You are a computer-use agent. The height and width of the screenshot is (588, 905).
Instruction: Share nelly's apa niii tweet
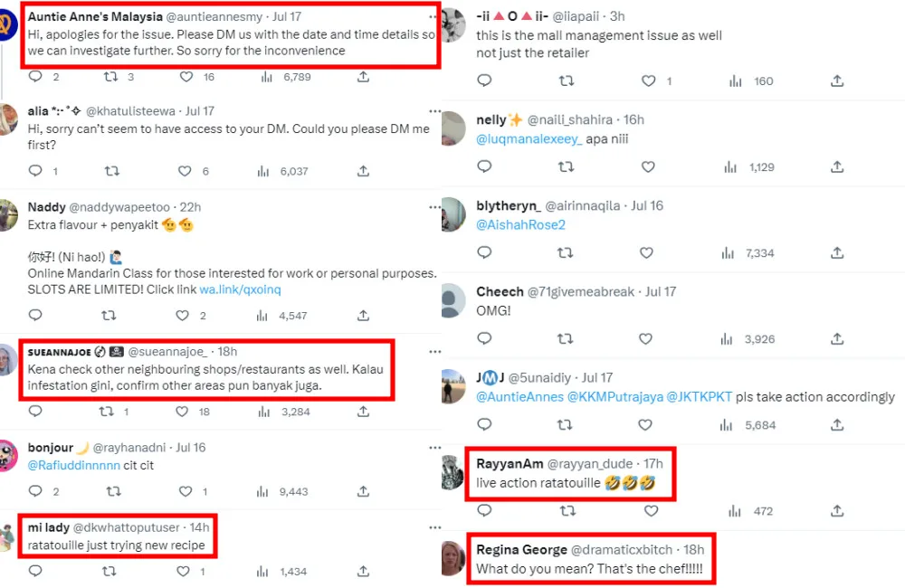pos(837,167)
